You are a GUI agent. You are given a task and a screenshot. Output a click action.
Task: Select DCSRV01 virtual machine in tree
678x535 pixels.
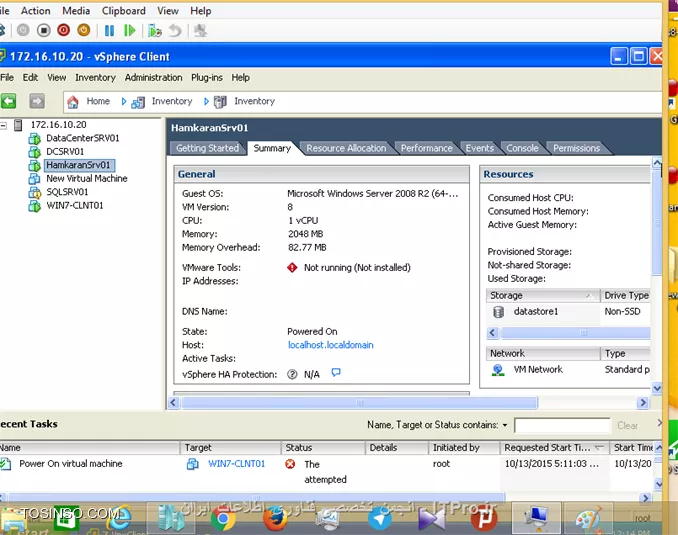65,151
